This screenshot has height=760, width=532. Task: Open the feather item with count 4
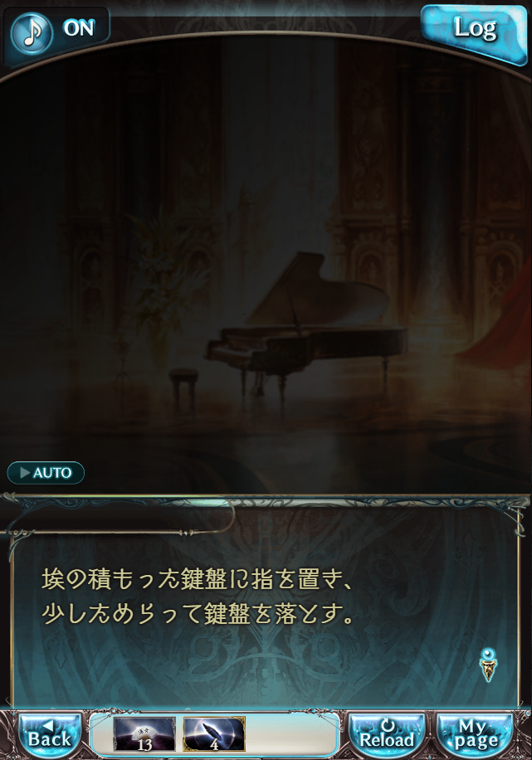pos(214,733)
